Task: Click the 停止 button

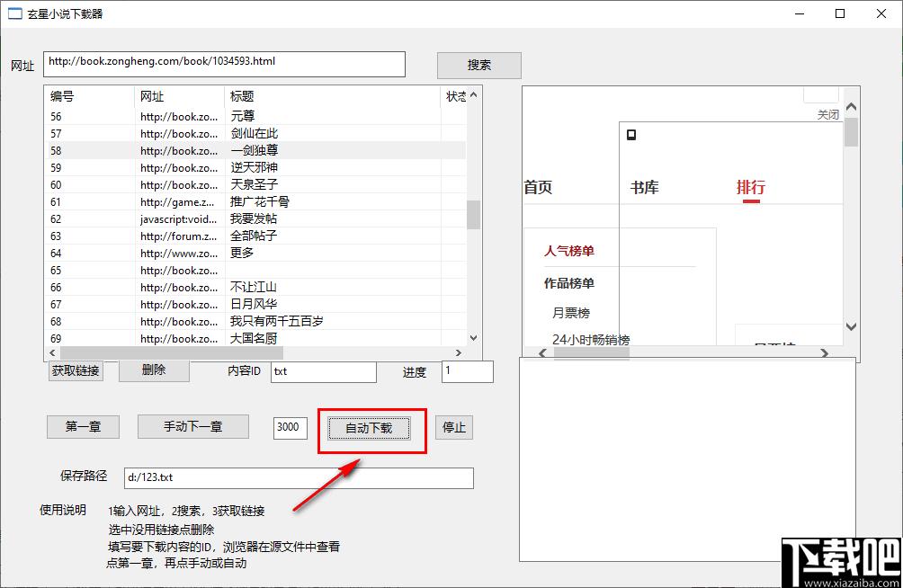Action: click(x=454, y=428)
